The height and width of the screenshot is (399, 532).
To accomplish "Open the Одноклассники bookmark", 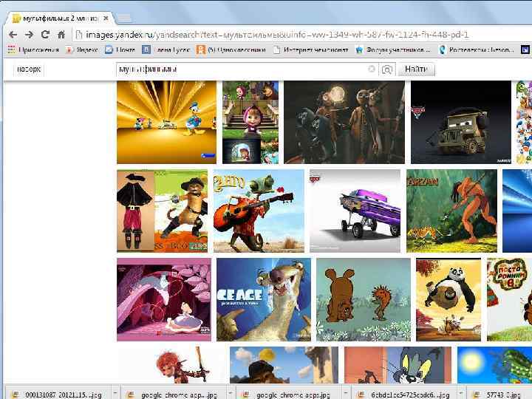I will pyautogui.click(x=231, y=50).
